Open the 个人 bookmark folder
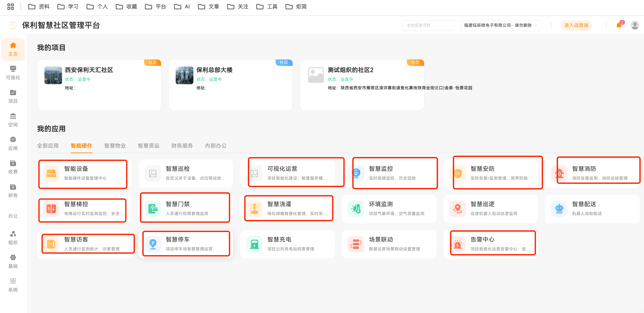 97,6
